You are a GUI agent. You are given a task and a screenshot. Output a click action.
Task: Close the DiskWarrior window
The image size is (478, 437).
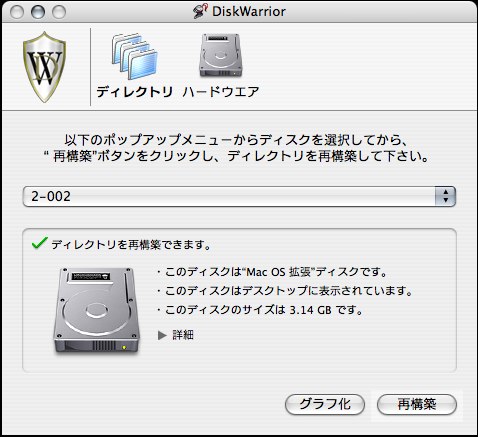tap(17, 12)
